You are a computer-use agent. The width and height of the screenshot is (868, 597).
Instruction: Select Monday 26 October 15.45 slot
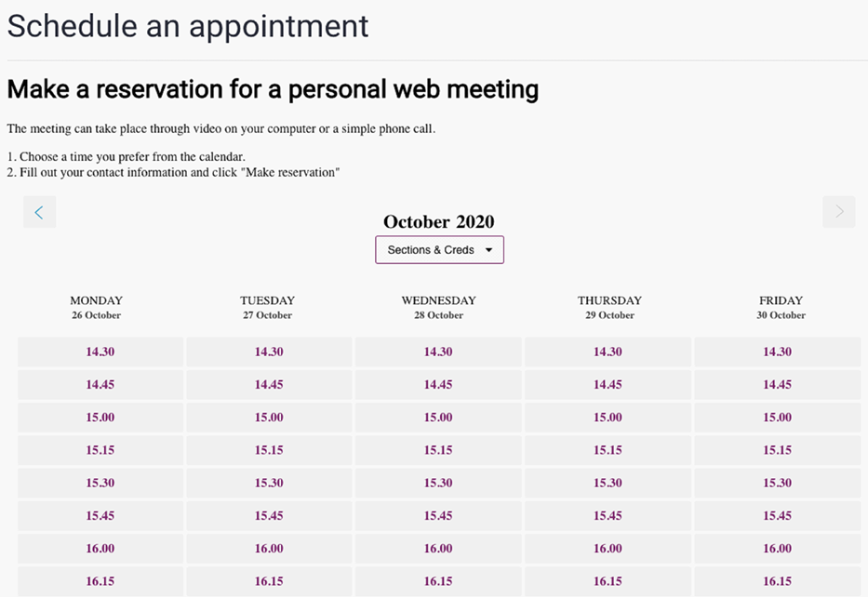pyautogui.click(x=100, y=516)
